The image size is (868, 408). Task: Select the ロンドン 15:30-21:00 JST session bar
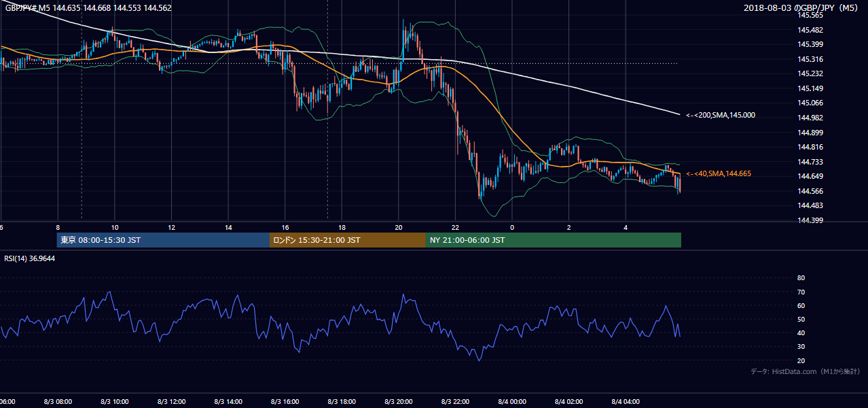coord(348,240)
